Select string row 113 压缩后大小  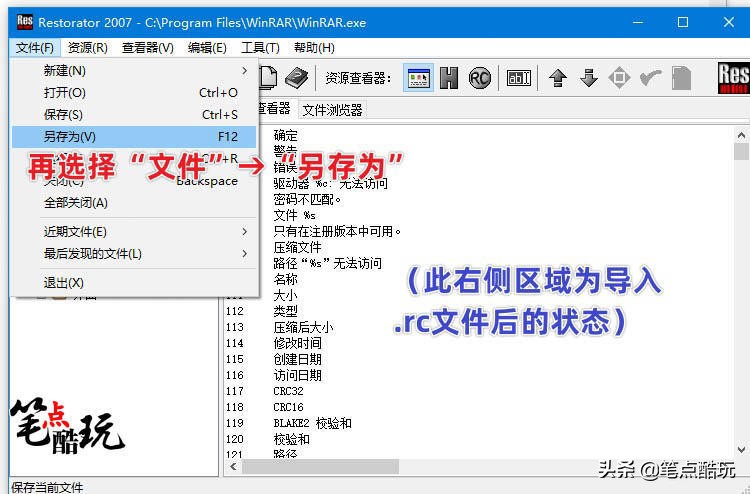click(x=279, y=327)
